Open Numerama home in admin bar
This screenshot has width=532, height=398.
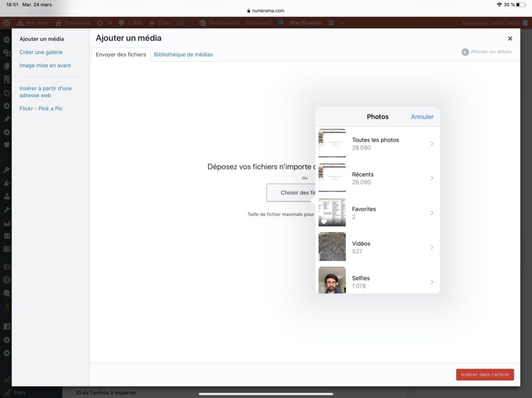point(73,23)
